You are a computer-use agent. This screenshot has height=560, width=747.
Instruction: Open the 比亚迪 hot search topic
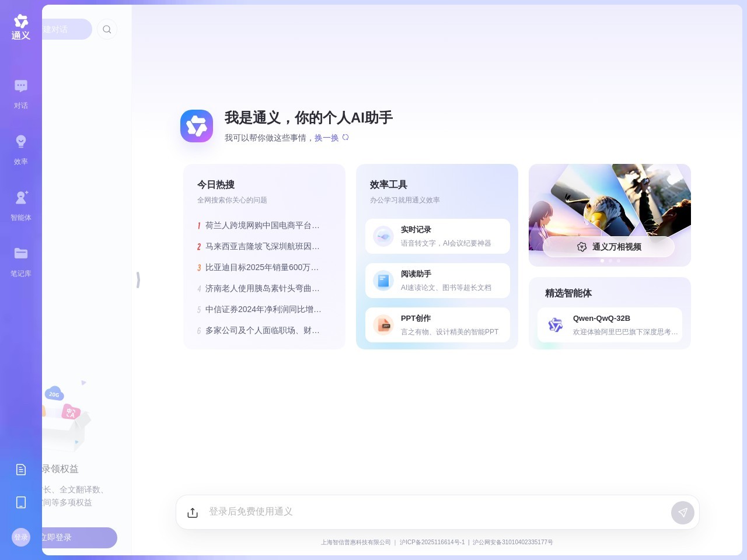point(261,267)
